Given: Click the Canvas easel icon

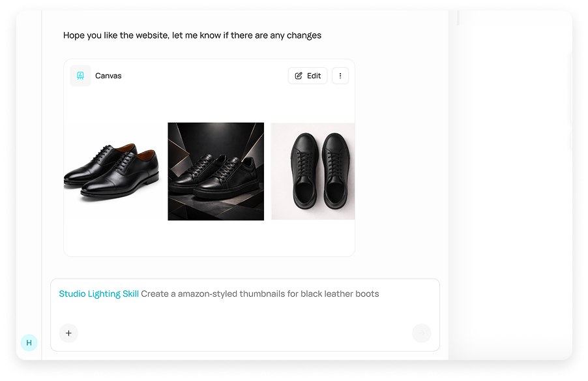Looking at the screenshot, I should 80,76.
